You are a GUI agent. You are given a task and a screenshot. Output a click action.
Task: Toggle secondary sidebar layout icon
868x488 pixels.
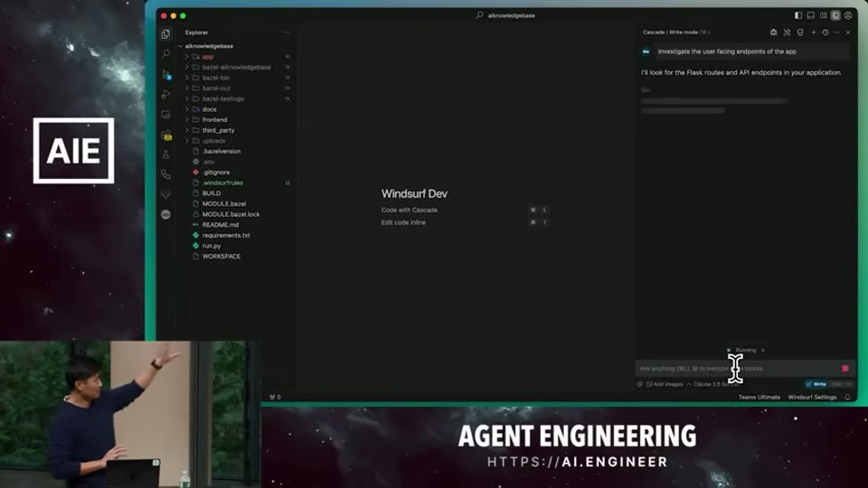(823, 15)
